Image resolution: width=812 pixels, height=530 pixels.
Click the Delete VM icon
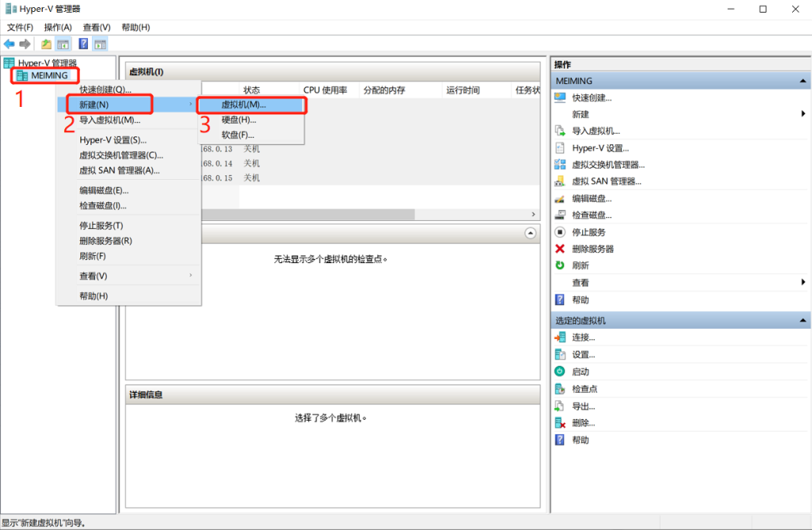click(x=560, y=423)
